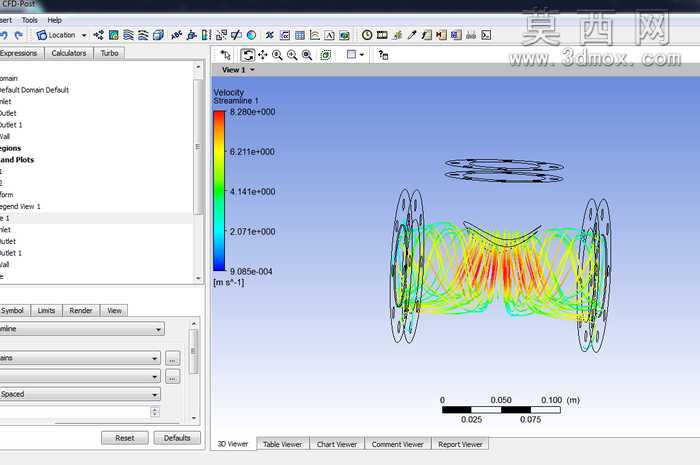Activate the Pan view tool
This screenshot has height=465, width=700.
tap(262, 55)
